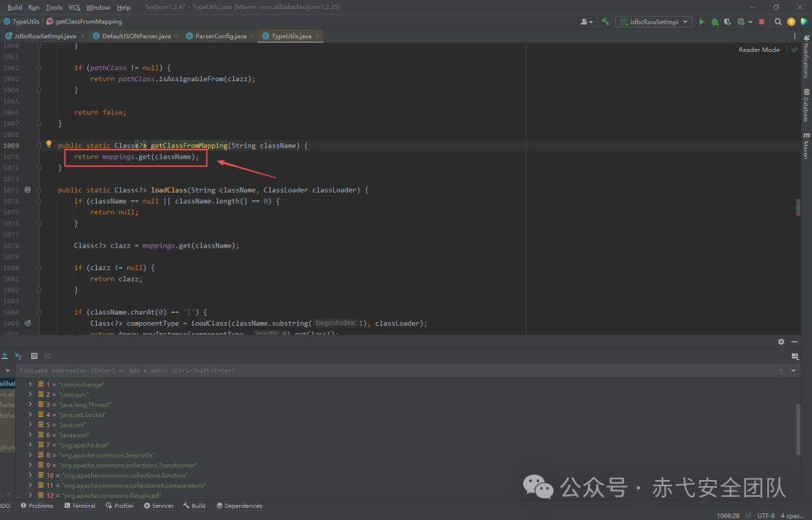Screen dimensions: 812x520
Task: Open the VCS menu
Action: tap(74, 8)
